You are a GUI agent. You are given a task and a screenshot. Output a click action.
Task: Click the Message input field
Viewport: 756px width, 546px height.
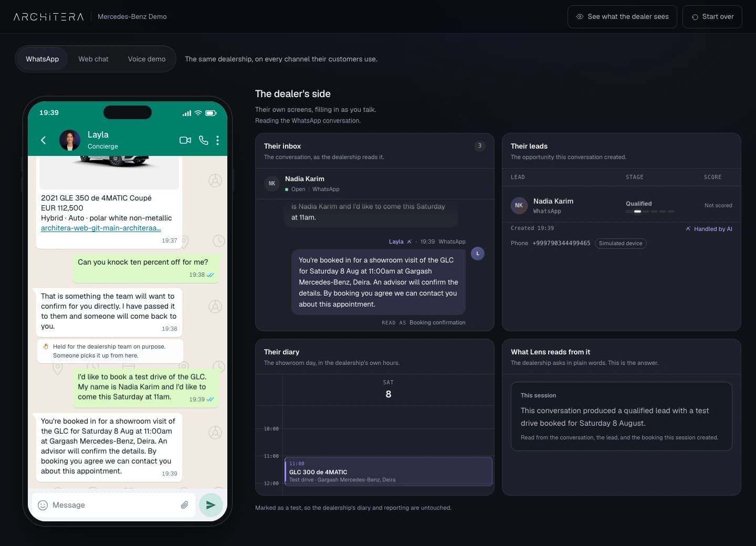(113, 505)
